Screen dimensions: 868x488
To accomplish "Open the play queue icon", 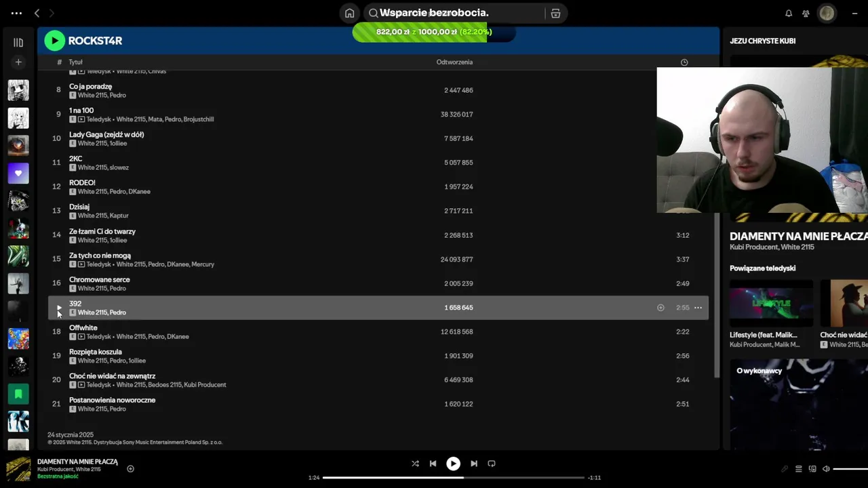I will tap(799, 469).
